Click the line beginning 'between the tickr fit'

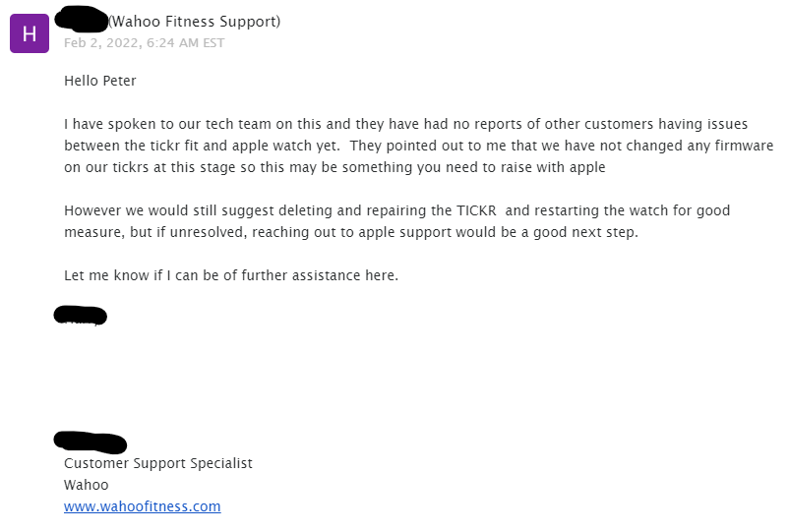pos(419,146)
